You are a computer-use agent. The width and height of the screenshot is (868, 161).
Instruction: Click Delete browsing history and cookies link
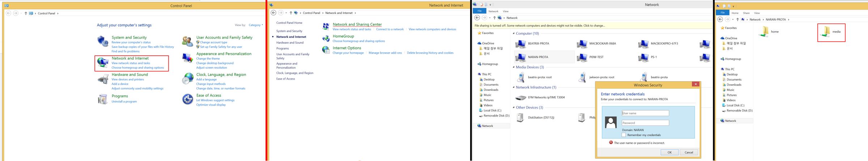(x=430, y=53)
